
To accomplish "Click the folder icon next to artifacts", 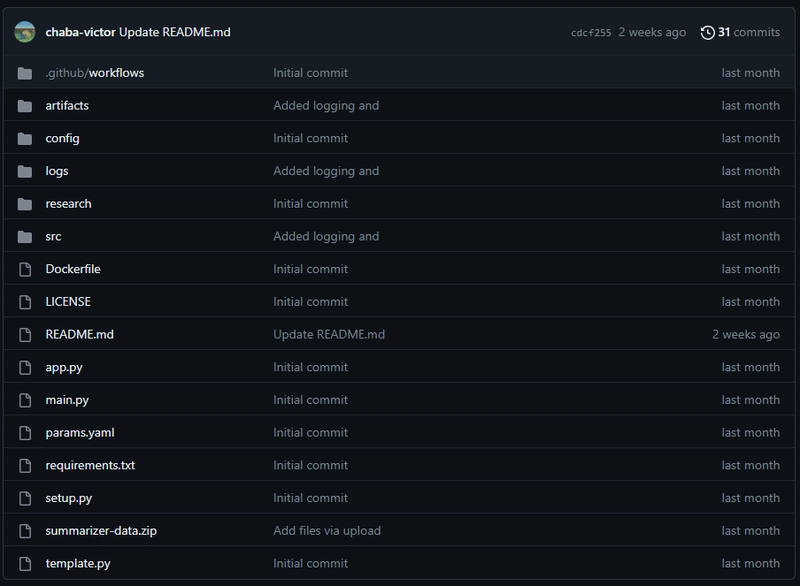I will (24, 106).
